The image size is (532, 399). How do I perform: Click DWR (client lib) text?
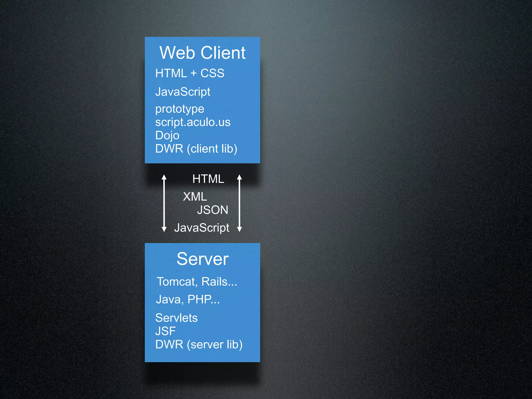point(196,149)
